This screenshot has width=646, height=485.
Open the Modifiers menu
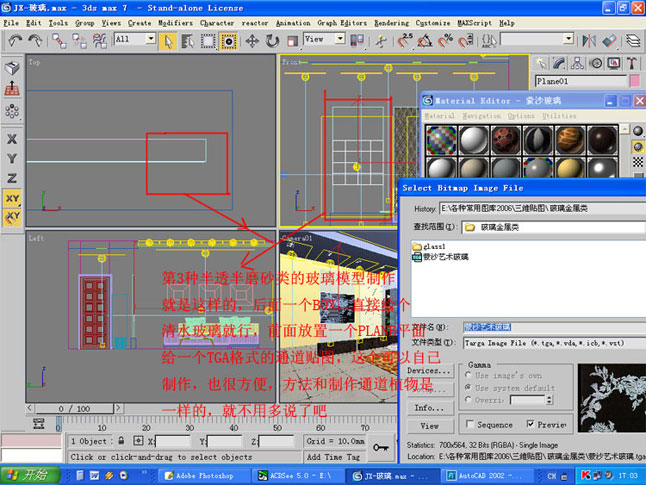pos(176,23)
